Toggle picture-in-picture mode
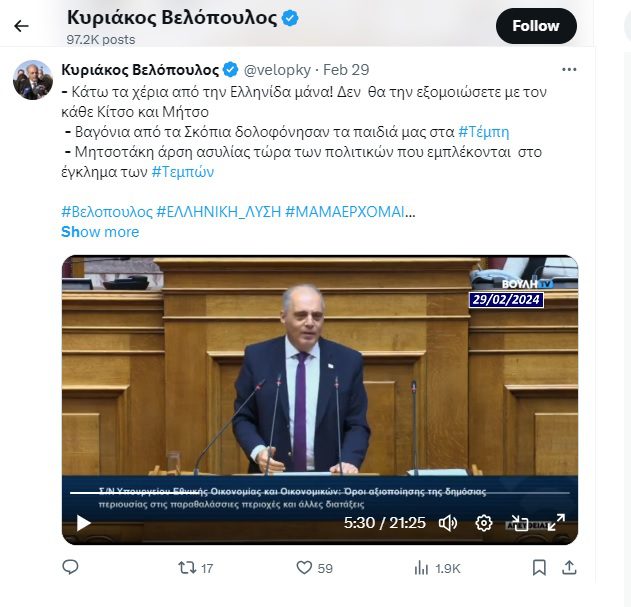The image size is (631, 607). tap(519, 523)
